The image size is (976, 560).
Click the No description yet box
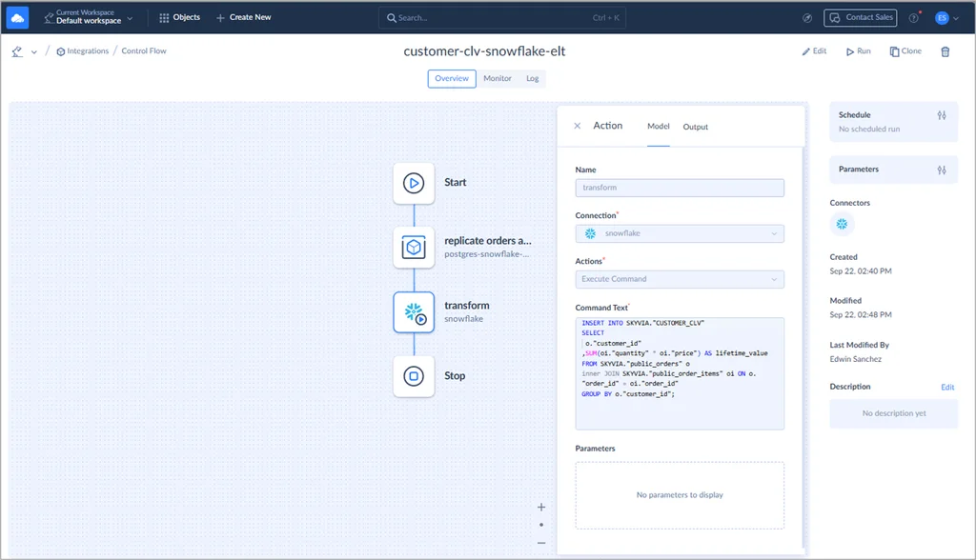(894, 413)
